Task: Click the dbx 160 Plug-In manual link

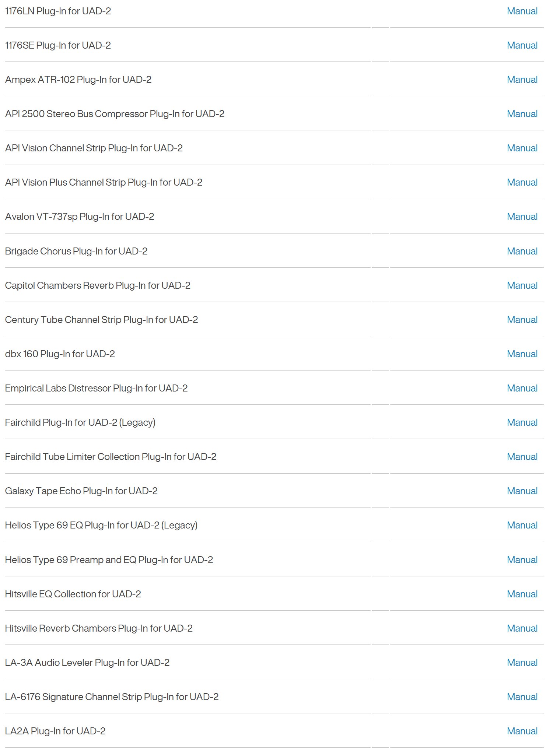Action: pyautogui.click(x=522, y=354)
